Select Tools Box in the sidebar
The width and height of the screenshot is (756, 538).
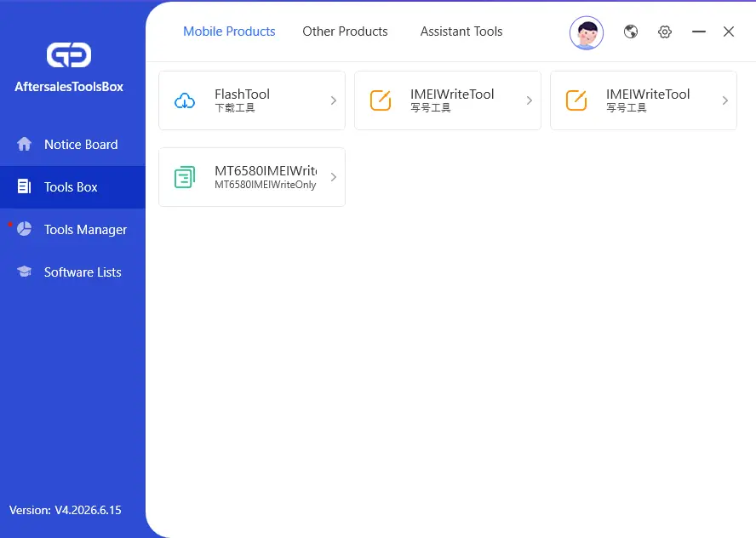tap(73, 187)
